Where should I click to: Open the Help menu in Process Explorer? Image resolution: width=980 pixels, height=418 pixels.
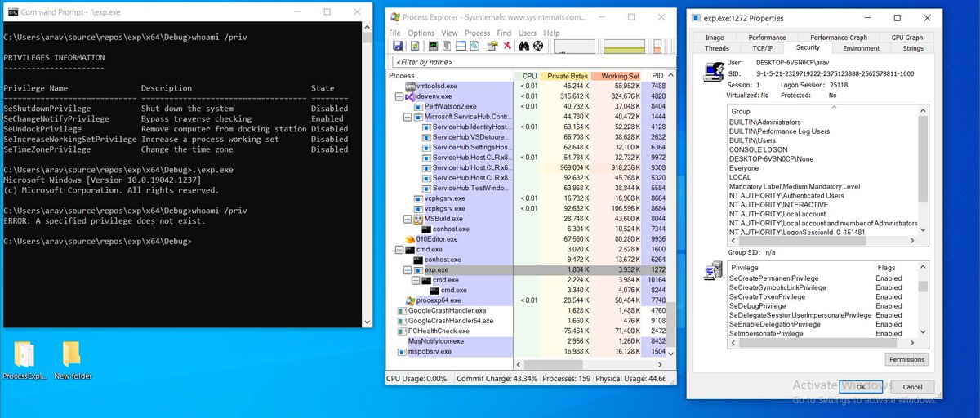click(552, 33)
